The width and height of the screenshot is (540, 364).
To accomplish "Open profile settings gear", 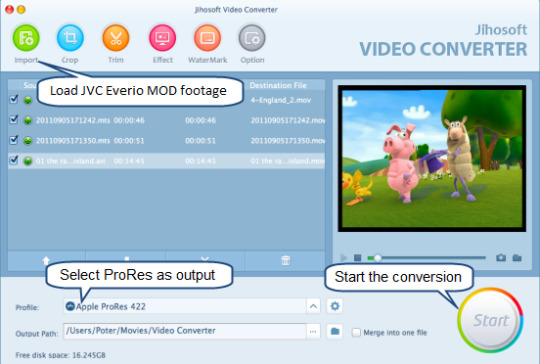I will (x=335, y=306).
